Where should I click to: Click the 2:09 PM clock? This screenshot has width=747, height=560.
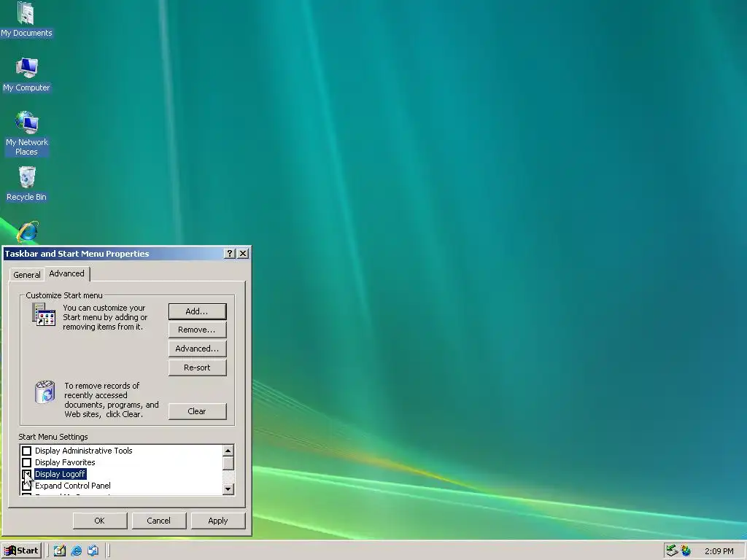719,551
